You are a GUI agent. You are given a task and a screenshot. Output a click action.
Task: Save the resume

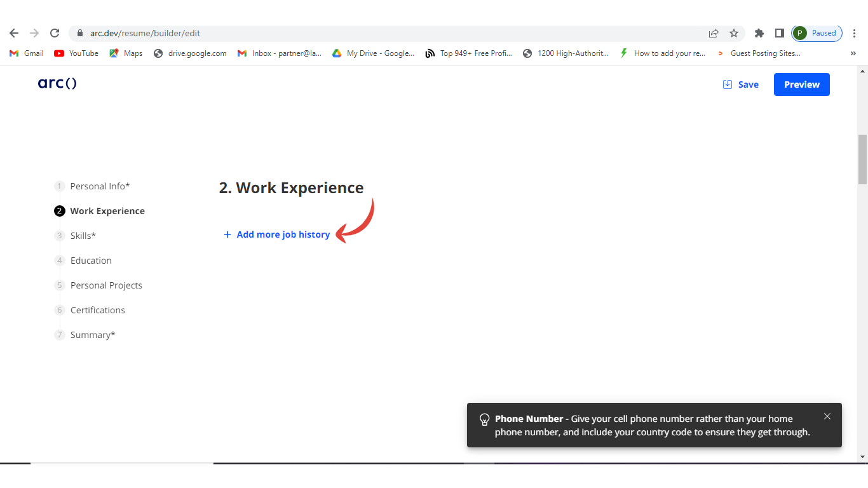coord(741,85)
